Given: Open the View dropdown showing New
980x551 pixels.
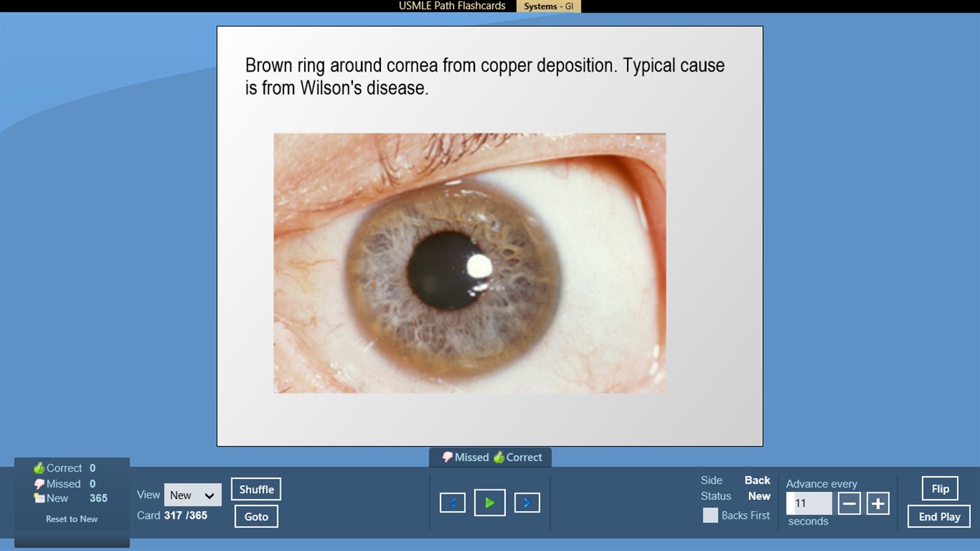Looking at the screenshot, I should [x=193, y=494].
